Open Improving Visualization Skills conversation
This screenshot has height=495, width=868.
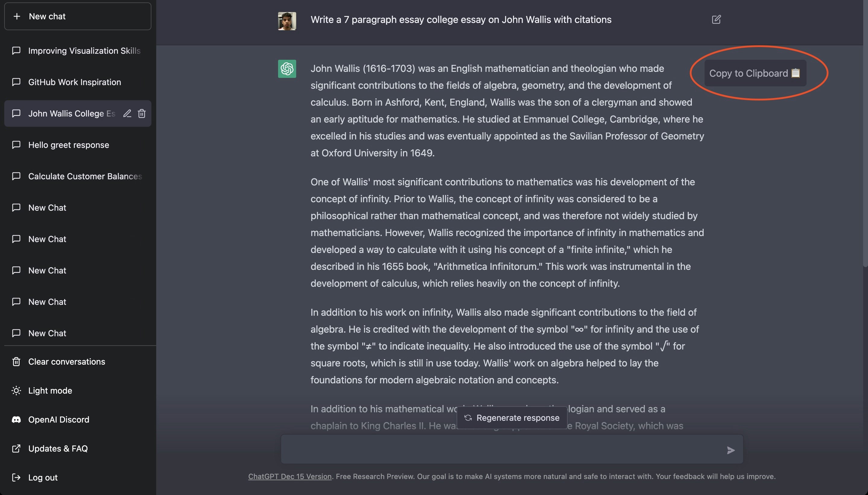coord(78,51)
